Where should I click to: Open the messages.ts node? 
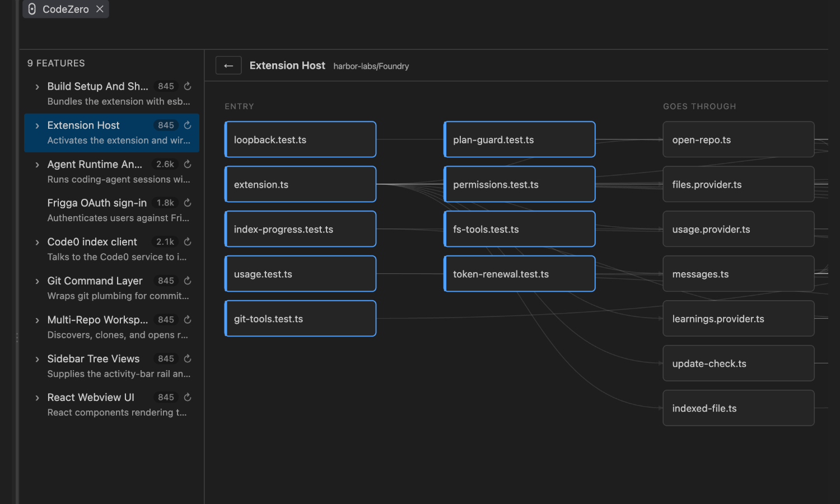[x=739, y=274]
